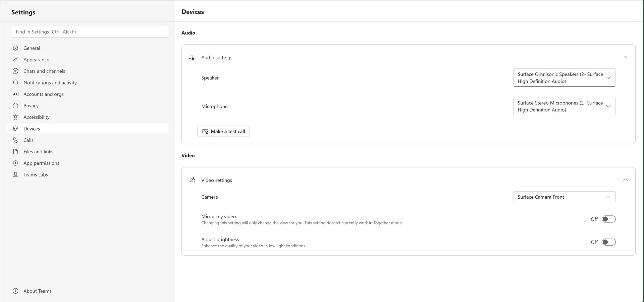This screenshot has height=302, width=644.
Task: Click the Devices headset icon
Action: click(x=15, y=128)
